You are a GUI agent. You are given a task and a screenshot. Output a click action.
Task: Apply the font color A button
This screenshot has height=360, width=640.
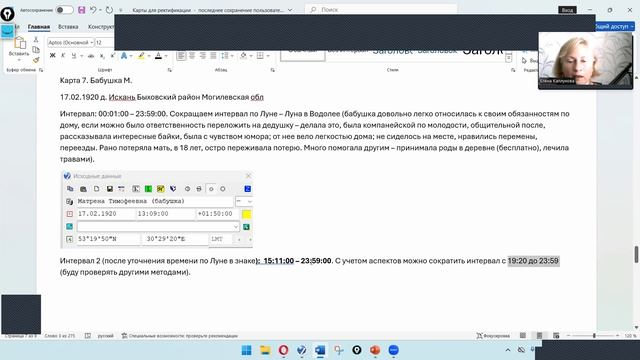point(158,56)
